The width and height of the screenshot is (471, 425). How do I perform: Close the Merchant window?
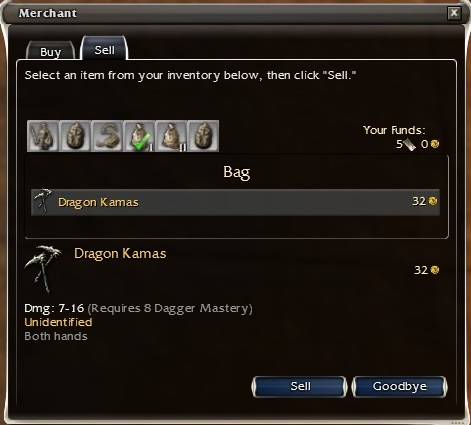tap(454, 13)
